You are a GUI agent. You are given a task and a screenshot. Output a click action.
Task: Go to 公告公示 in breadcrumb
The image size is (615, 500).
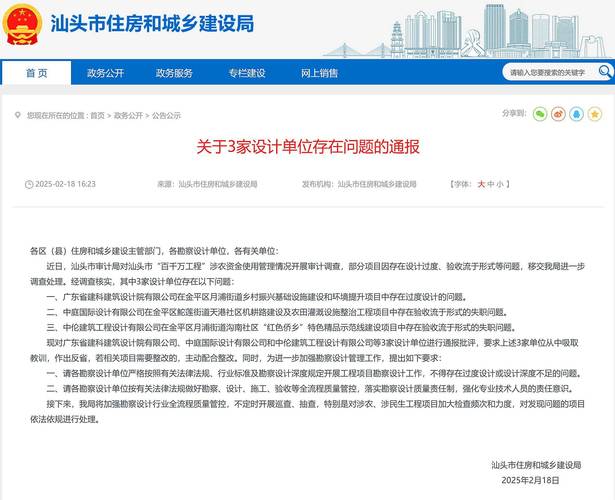[x=166, y=116]
